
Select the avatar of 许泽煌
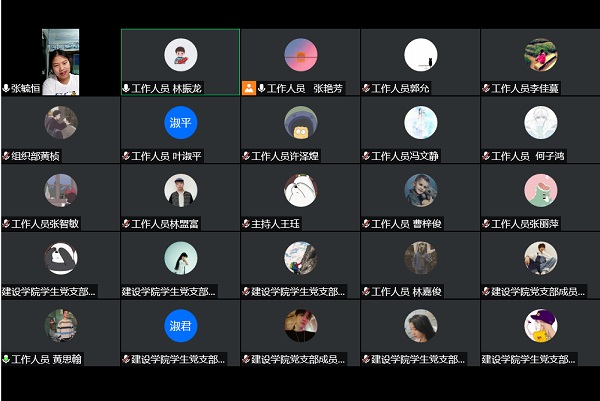coord(300,123)
